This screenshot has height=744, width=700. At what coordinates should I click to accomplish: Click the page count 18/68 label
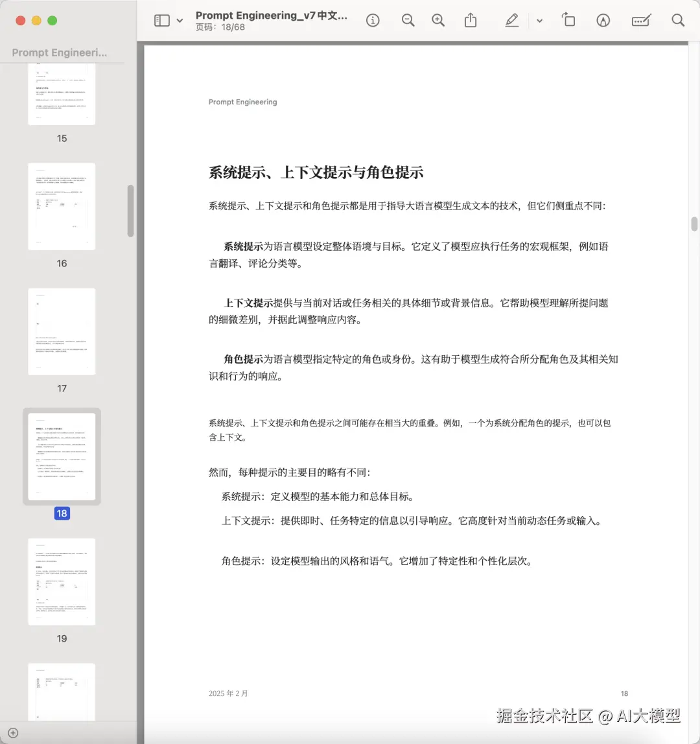tap(220, 27)
